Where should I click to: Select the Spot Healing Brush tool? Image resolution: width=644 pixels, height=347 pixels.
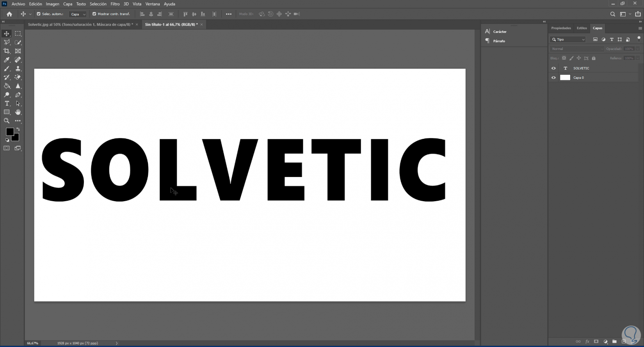click(x=18, y=60)
